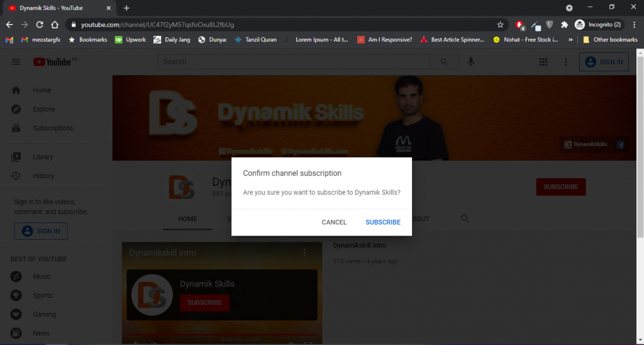The height and width of the screenshot is (345, 644).
Task: Search within the channel using magnifier icon
Action: (465, 218)
